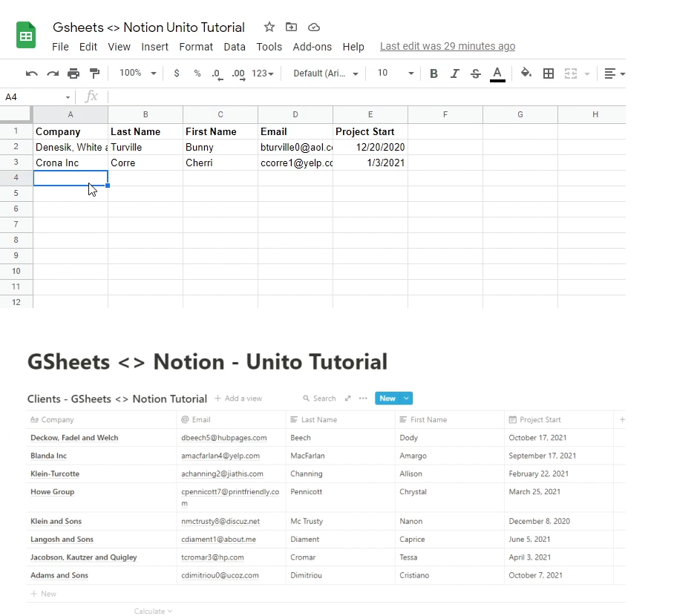Open the Help menu
This screenshot has height=616, width=674.
353,47
